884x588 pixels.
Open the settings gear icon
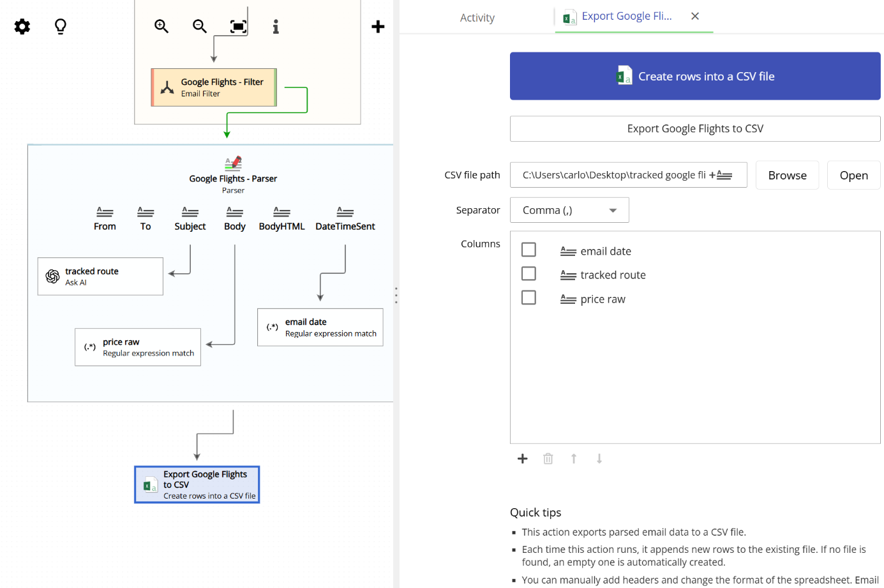pos(22,26)
